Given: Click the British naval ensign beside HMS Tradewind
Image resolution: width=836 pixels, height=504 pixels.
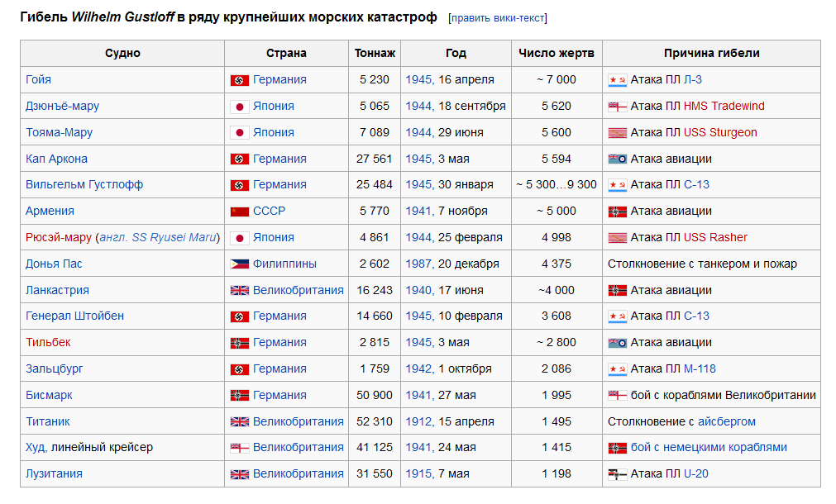Looking at the screenshot, I should tap(618, 107).
